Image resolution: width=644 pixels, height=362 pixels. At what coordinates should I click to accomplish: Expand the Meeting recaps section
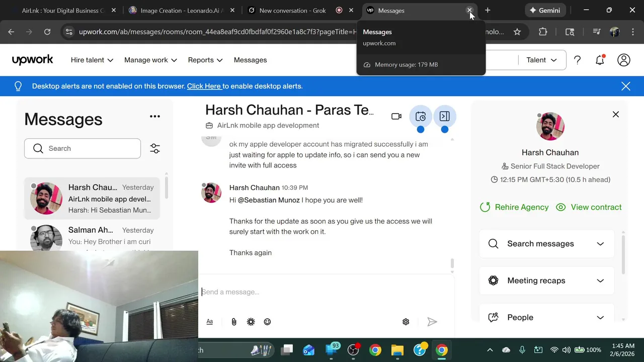(546, 281)
